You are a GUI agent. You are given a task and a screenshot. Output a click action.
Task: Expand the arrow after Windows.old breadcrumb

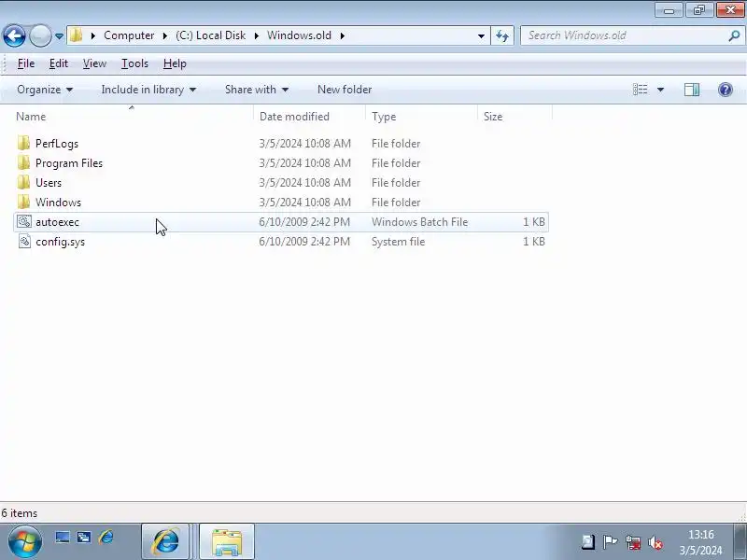click(x=342, y=35)
